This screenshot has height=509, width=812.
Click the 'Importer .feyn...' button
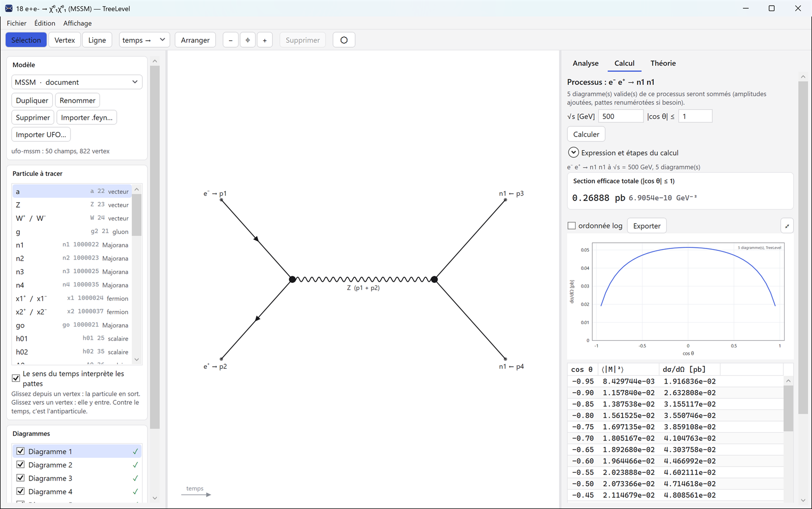click(x=87, y=118)
